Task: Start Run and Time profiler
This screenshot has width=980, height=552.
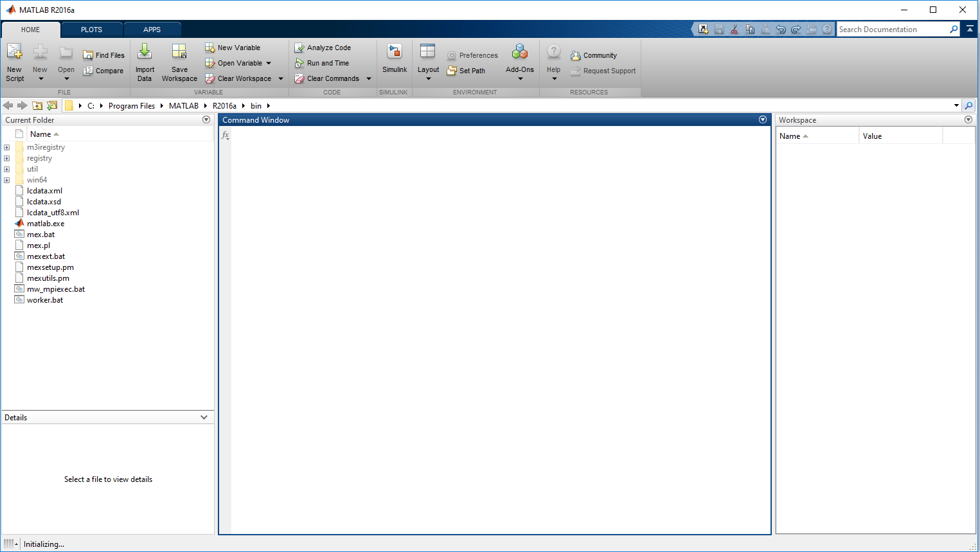Action: tap(322, 63)
